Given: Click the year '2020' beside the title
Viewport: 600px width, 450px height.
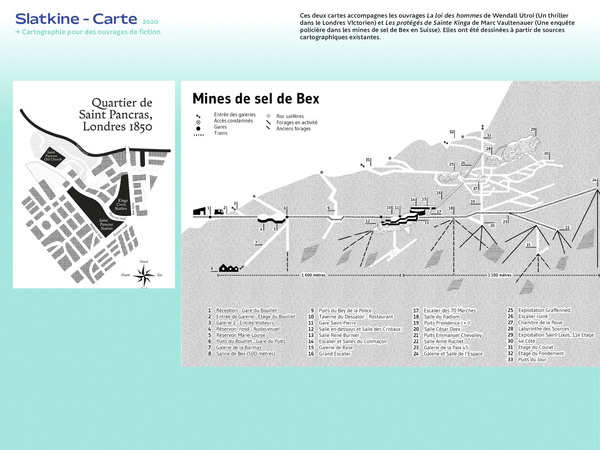Looking at the screenshot, I should pyautogui.click(x=150, y=21).
